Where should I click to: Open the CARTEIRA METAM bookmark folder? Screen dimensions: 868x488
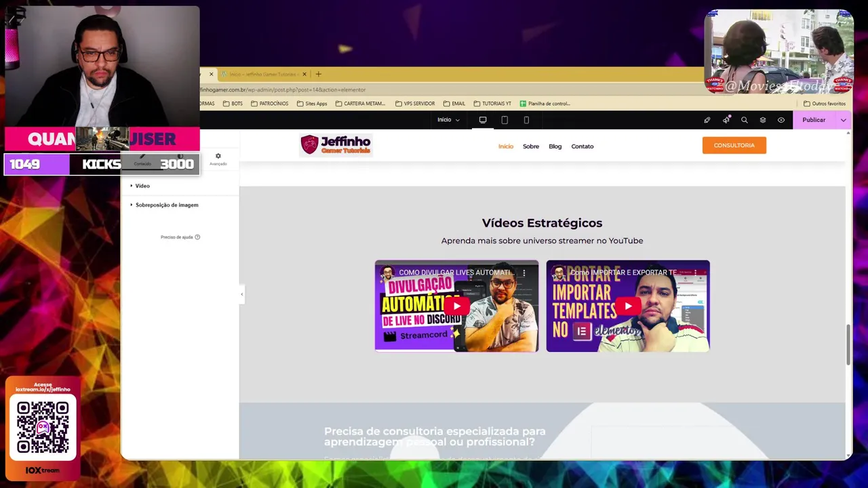coord(360,104)
